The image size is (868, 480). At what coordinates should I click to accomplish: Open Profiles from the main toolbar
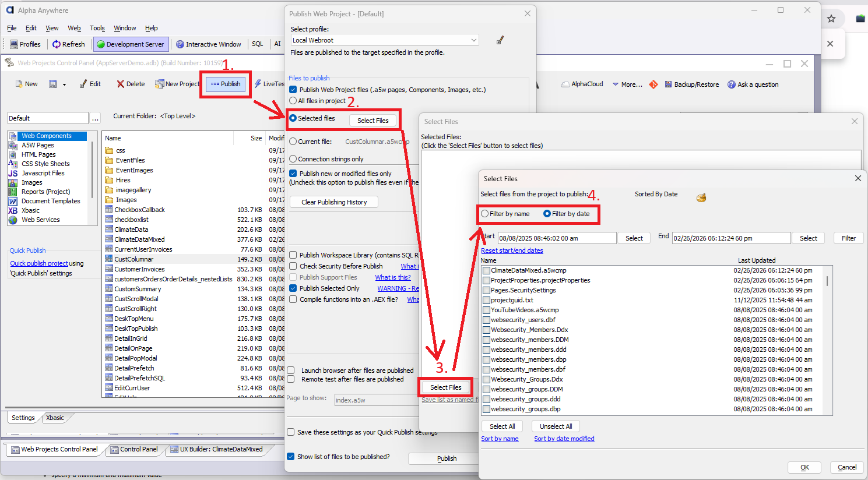point(26,44)
